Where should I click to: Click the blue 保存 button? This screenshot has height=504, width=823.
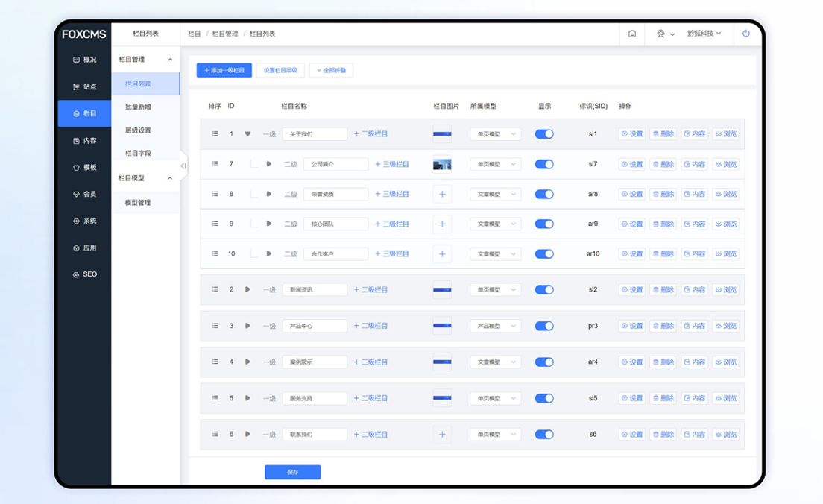(292, 472)
